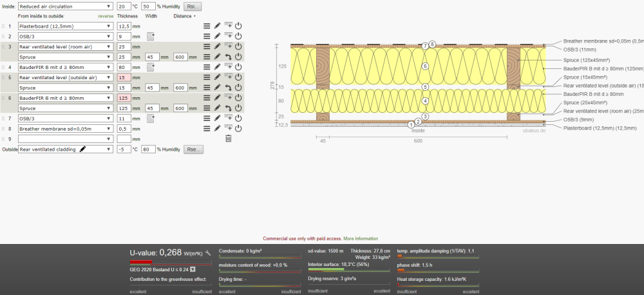Open options menu for BauderPIR layer 6
This screenshot has width=644, height=295.
(207, 98)
